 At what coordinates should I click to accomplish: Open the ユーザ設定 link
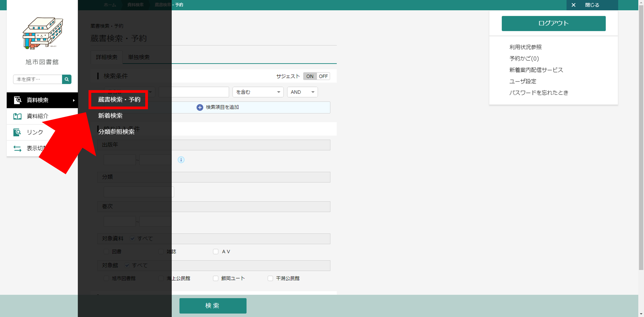(x=523, y=81)
